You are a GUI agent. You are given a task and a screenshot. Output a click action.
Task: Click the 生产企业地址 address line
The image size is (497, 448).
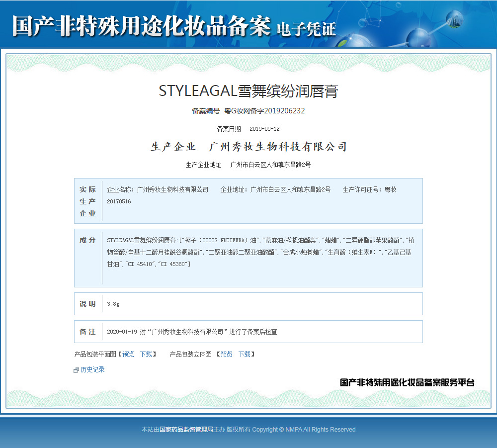(x=248, y=165)
